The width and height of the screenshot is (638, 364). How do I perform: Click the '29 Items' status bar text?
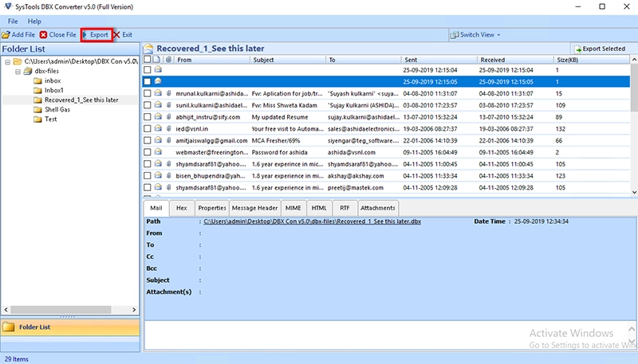click(17, 359)
